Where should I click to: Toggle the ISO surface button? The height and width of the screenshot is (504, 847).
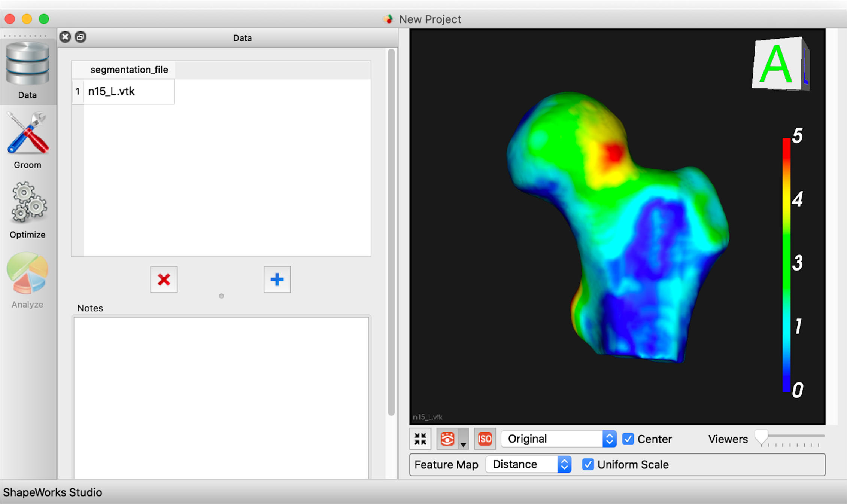pyautogui.click(x=485, y=439)
